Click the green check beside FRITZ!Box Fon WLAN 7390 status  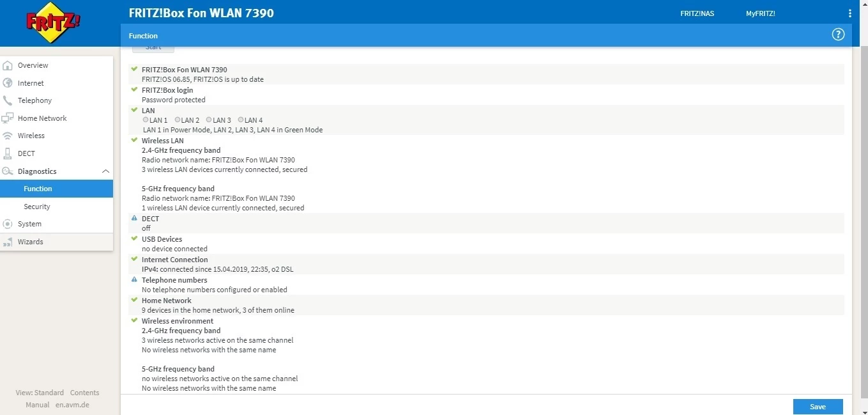pos(134,69)
